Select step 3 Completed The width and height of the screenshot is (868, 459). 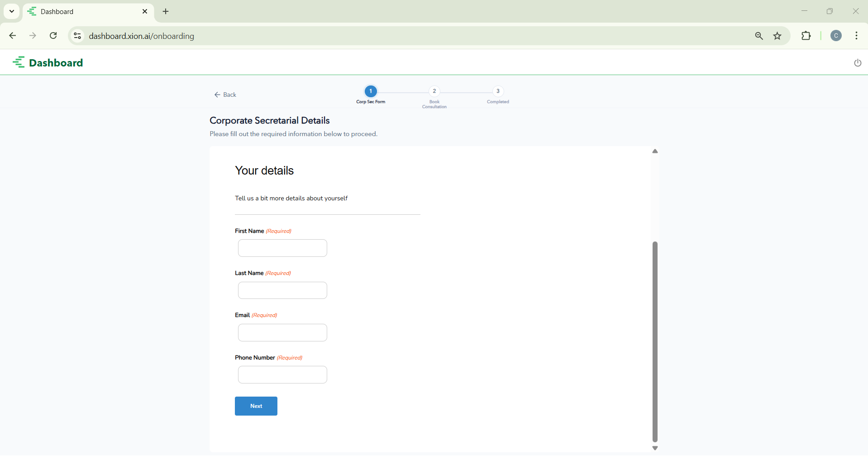point(498,91)
